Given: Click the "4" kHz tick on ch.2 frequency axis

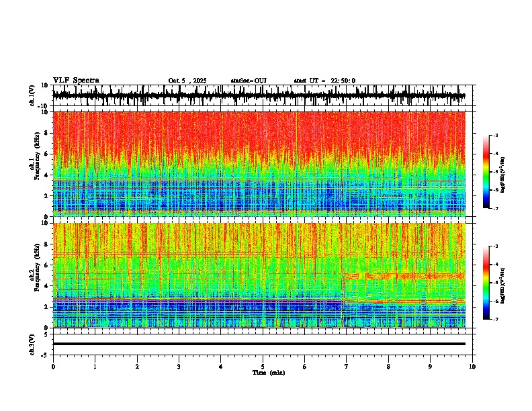Looking at the screenshot, I should (x=46, y=286).
